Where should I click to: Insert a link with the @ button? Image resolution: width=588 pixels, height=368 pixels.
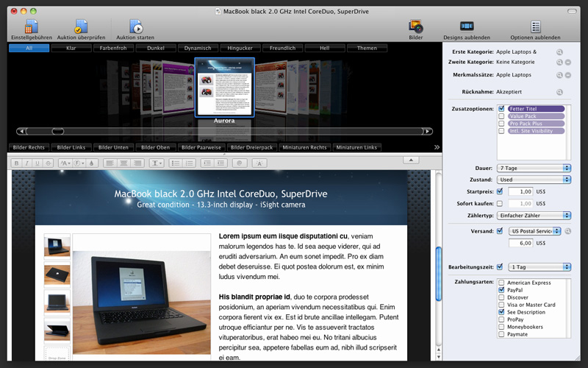pos(240,163)
